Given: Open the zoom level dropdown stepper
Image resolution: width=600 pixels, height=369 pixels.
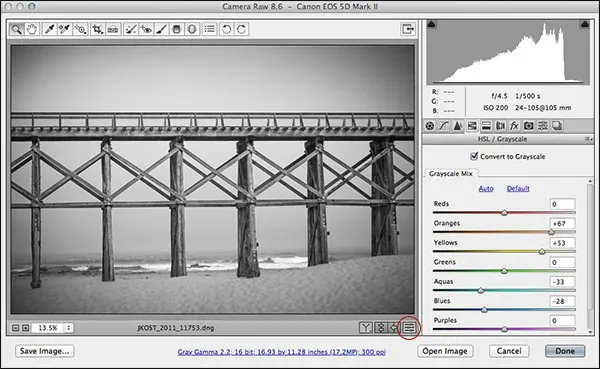Looking at the screenshot, I should coord(68,328).
